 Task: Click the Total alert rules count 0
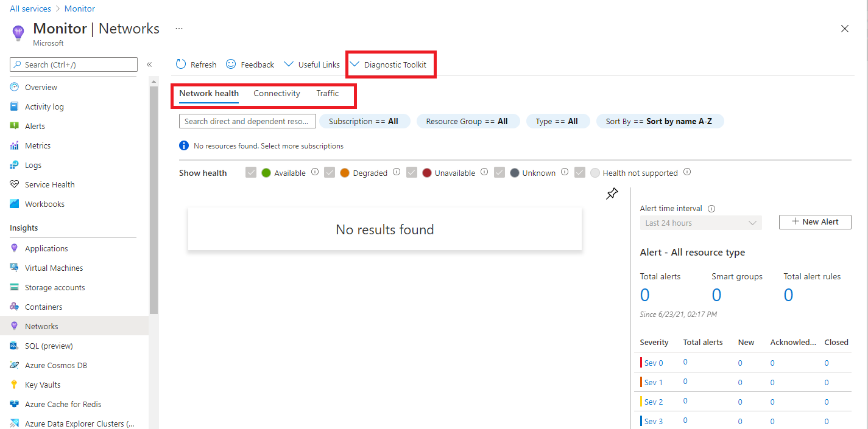789,295
